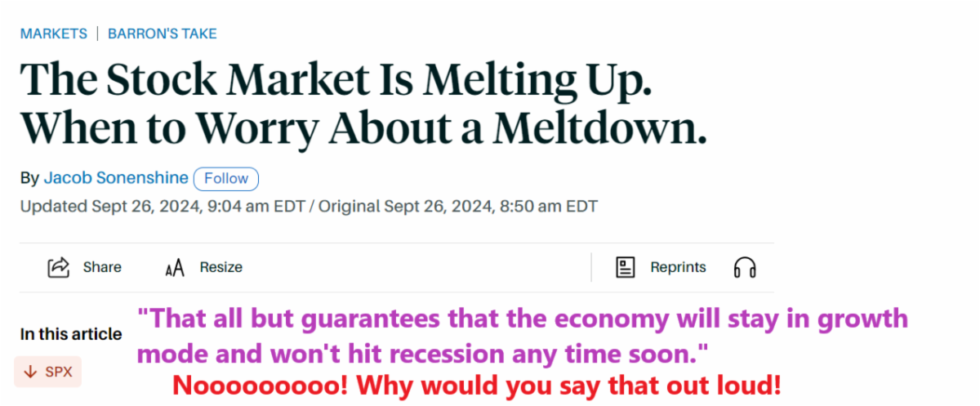
Task: Listen to article via headphones icon
Action: click(x=745, y=268)
